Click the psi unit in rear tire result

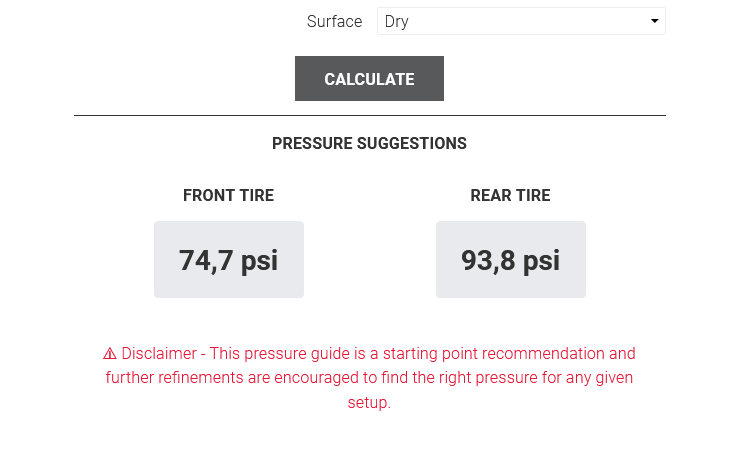(x=540, y=260)
